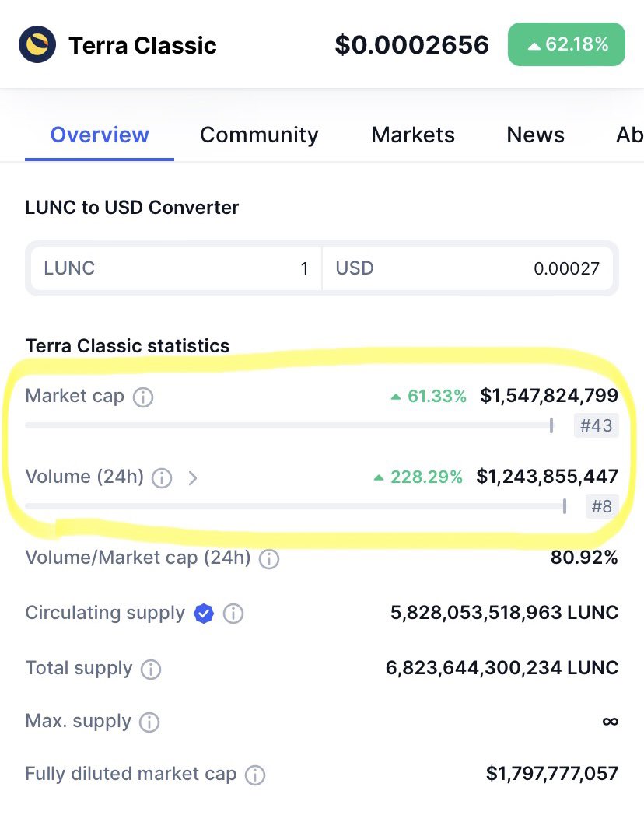This screenshot has height=815, width=644.
Task: Open the Markets tab
Action: coord(413,135)
